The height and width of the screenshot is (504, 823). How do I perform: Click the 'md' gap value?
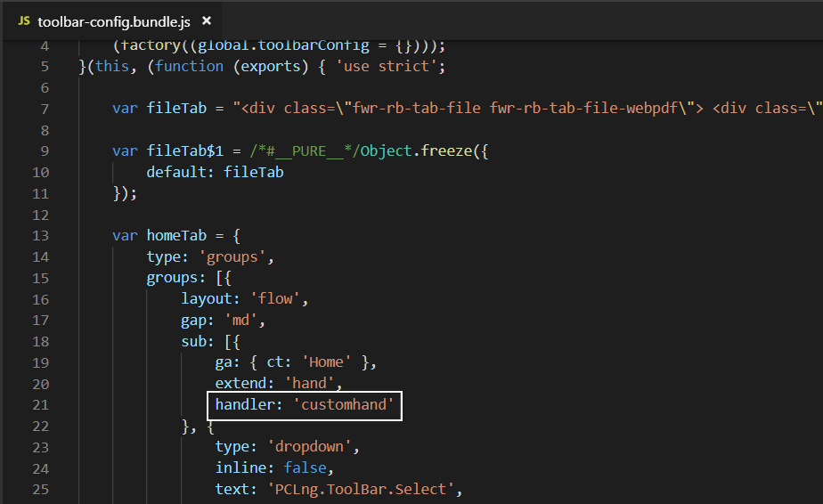[x=240, y=320]
